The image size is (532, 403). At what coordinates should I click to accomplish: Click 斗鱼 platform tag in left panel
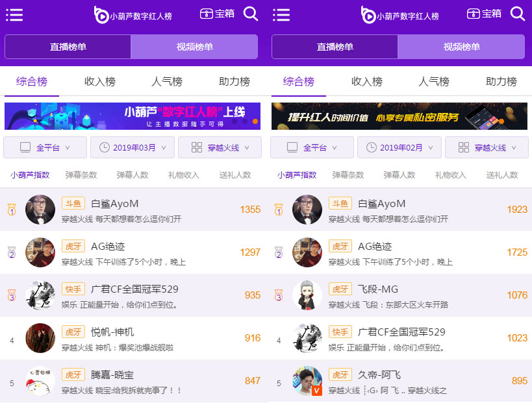[x=73, y=203]
